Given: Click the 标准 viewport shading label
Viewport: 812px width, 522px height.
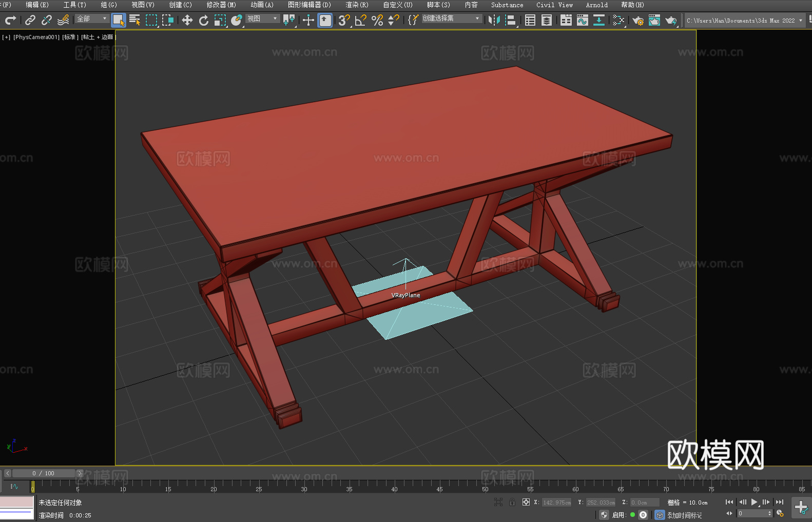Looking at the screenshot, I should pos(70,37).
